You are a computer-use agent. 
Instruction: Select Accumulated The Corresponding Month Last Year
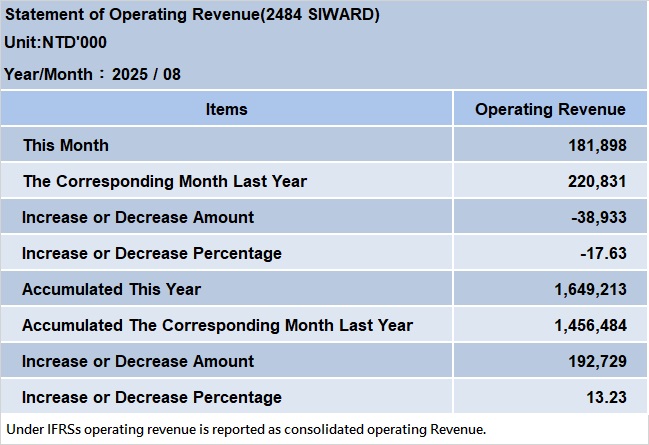[217, 325]
